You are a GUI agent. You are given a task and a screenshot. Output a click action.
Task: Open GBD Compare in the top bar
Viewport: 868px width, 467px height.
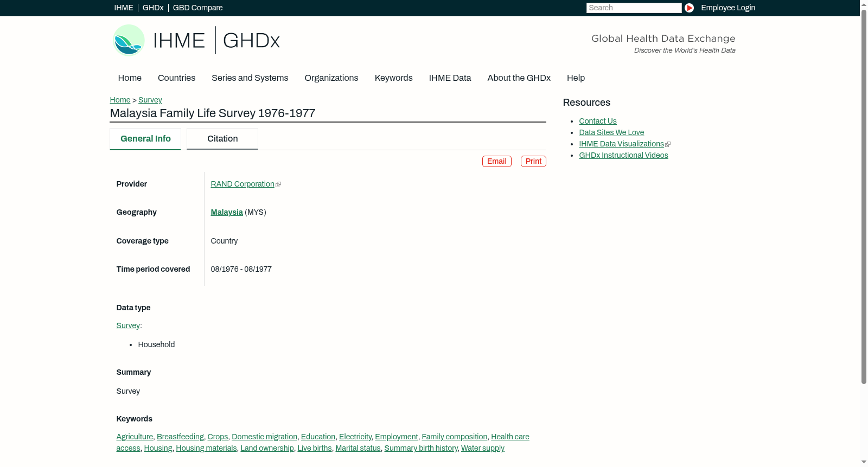click(198, 8)
